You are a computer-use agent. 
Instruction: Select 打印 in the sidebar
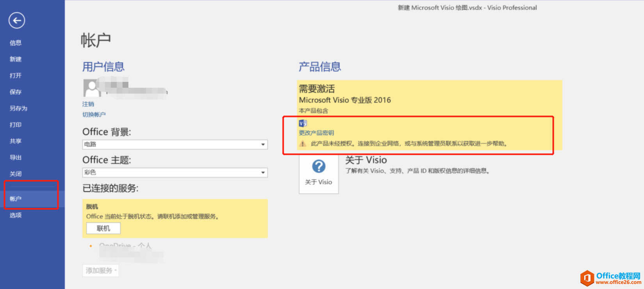click(x=16, y=125)
